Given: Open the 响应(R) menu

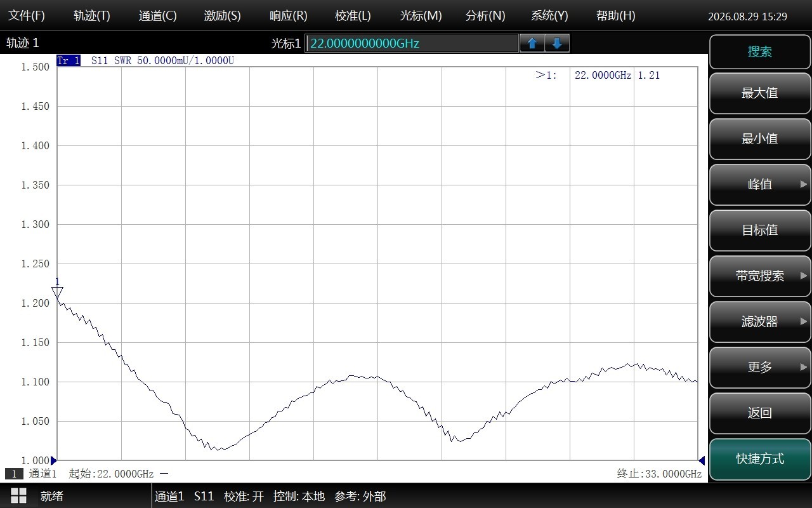Looking at the screenshot, I should (289, 16).
